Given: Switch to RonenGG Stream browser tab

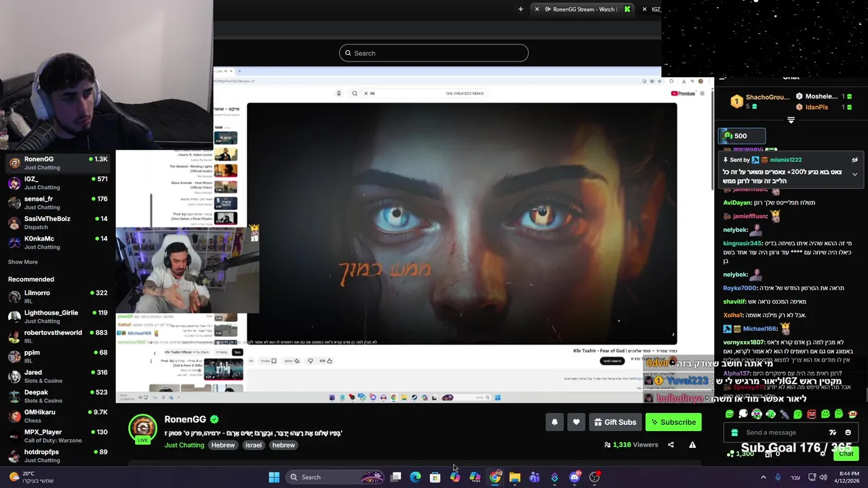Looking at the screenshot, I should (x=583, y=9).
